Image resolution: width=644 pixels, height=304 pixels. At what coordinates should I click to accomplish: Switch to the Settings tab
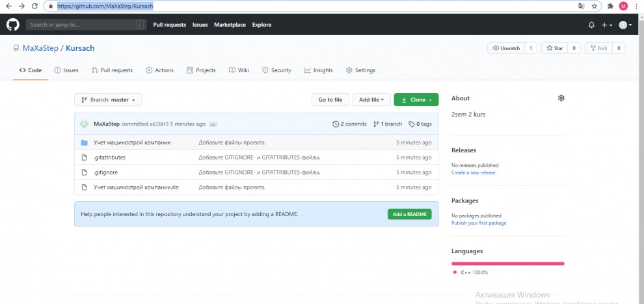360,70
